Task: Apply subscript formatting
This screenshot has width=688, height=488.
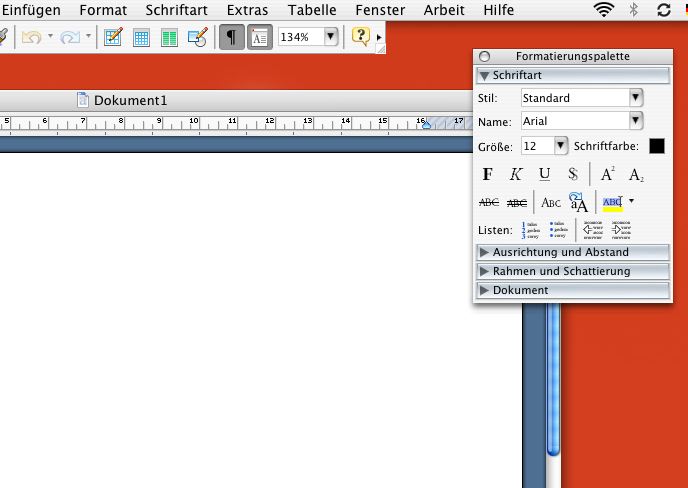Action: pos(636,174)
